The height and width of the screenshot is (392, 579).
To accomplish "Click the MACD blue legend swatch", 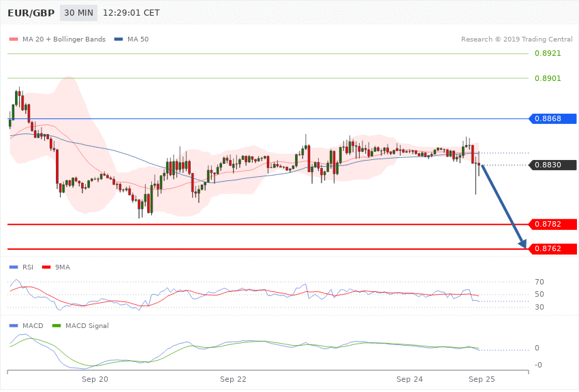I will (x=14, y=325).
